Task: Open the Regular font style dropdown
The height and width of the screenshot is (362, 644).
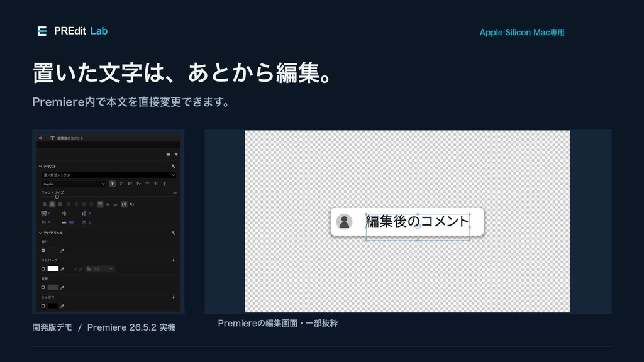Action: point(74,184)
